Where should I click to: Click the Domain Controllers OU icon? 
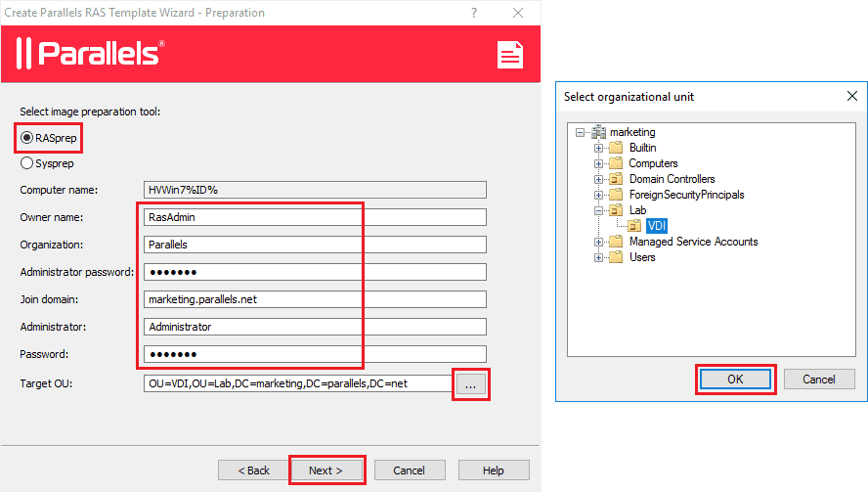[616, 178]
